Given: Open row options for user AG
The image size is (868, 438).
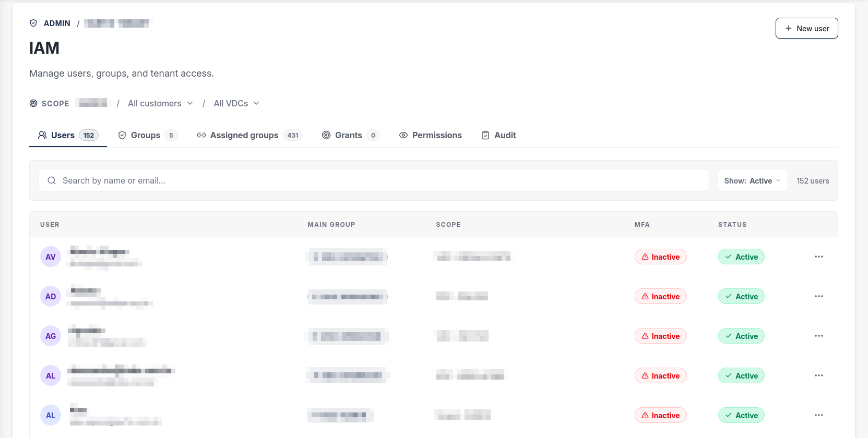Looking at the screenshot, I should pyautogui.click(x=819, y=336).
